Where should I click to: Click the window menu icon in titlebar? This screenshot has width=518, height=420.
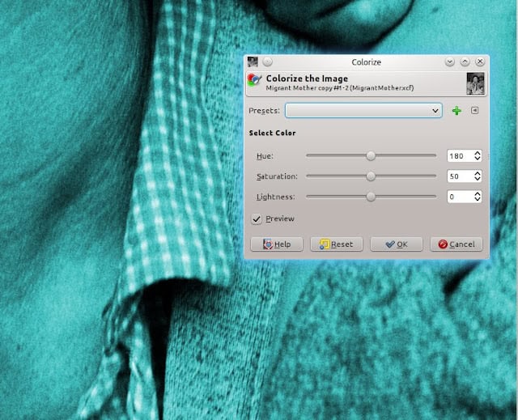point(253,62)
